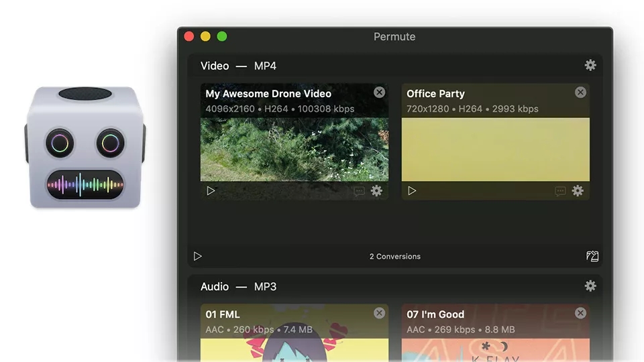Select the drone video thumbnail preview
This screenshot has height=362, width=644.
[294, 149]
